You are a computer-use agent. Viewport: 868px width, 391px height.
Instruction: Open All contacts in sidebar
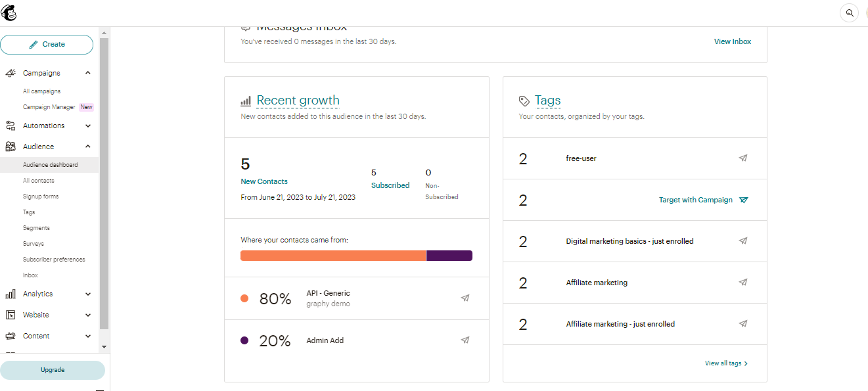(x=39, y=181)
